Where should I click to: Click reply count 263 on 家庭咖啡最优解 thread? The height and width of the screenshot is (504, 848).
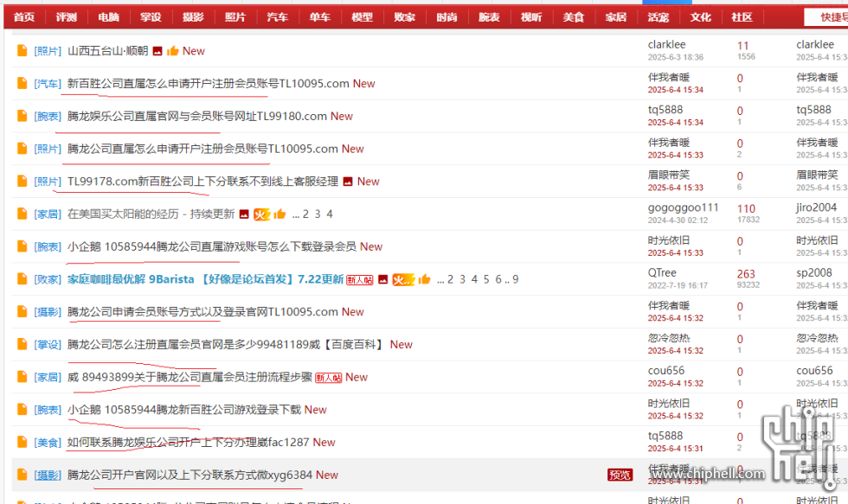(746, 274)
